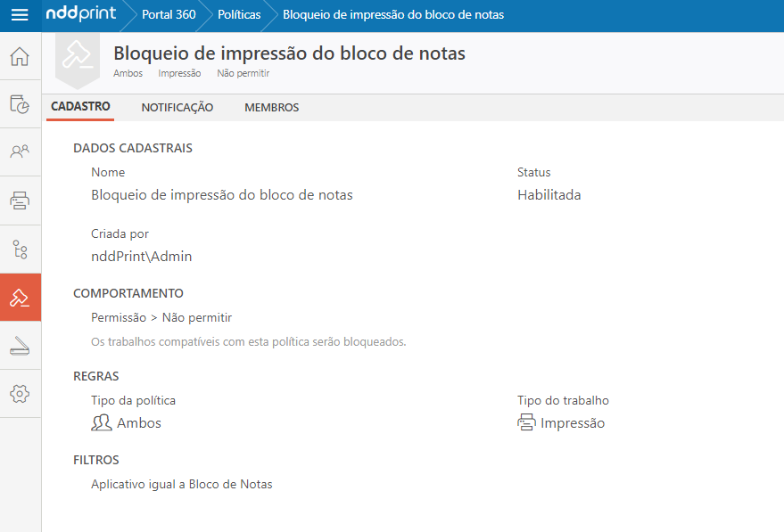
Task: Open the MEMBROS tab
Action: (271, 108)
